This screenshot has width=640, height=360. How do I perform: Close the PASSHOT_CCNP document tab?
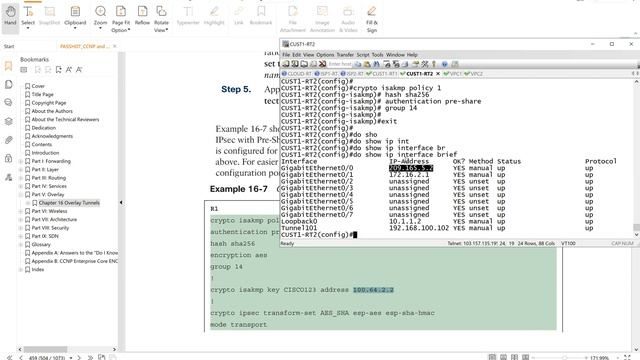coord(115,47)
